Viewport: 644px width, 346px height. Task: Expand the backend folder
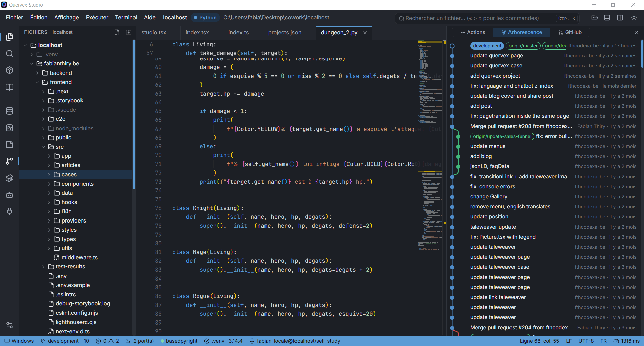[37, 73]
